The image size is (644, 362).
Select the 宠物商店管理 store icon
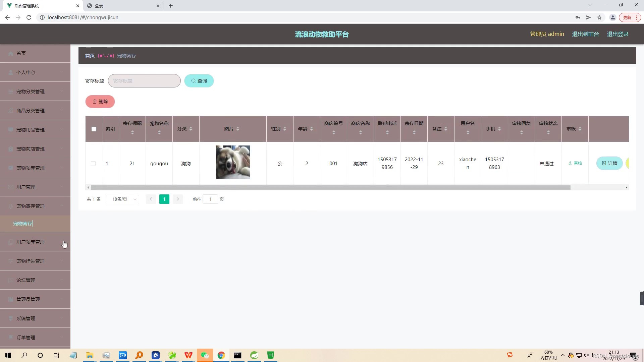click(x=10, y=148)
